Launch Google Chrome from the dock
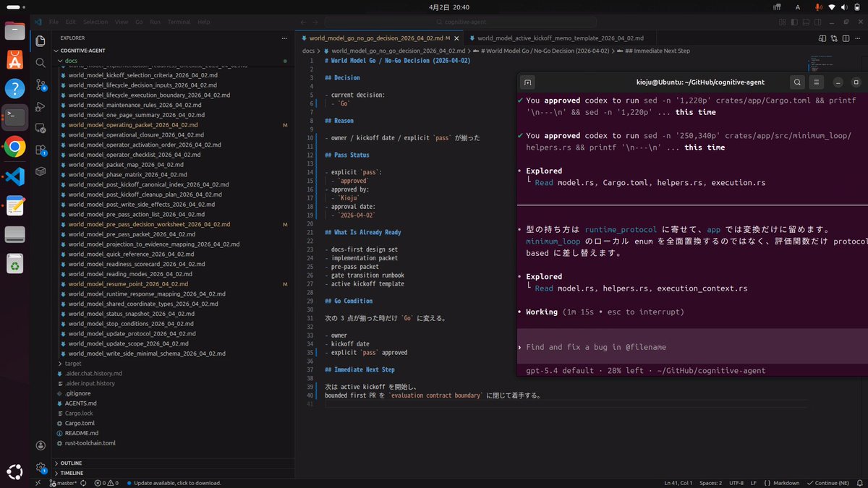The image size is (868, 488). (x=15, y=147)
